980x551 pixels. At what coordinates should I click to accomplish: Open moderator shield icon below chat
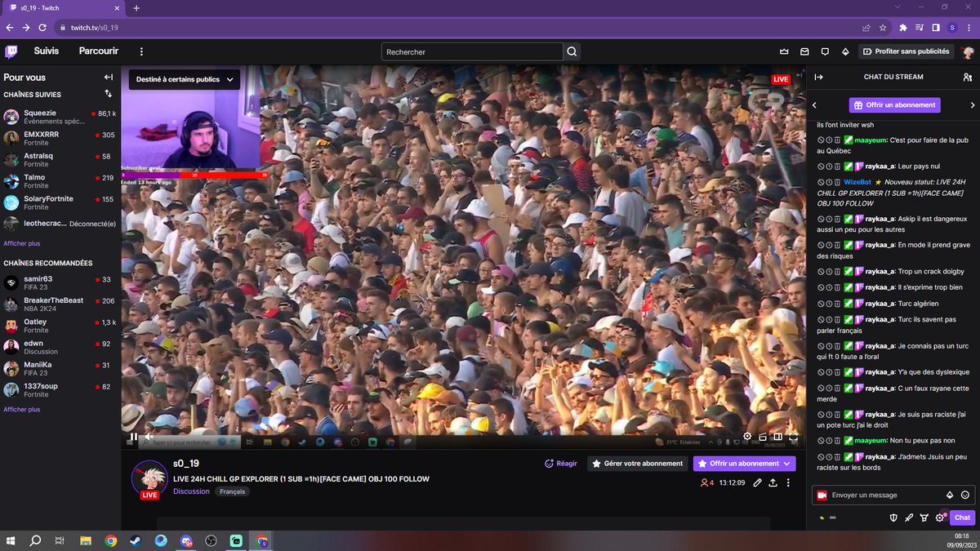[893, 518]
